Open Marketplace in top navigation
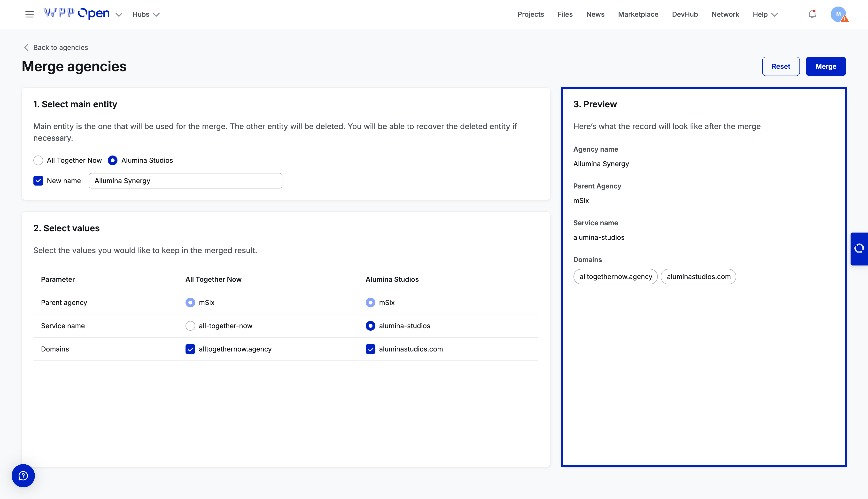 638,14
